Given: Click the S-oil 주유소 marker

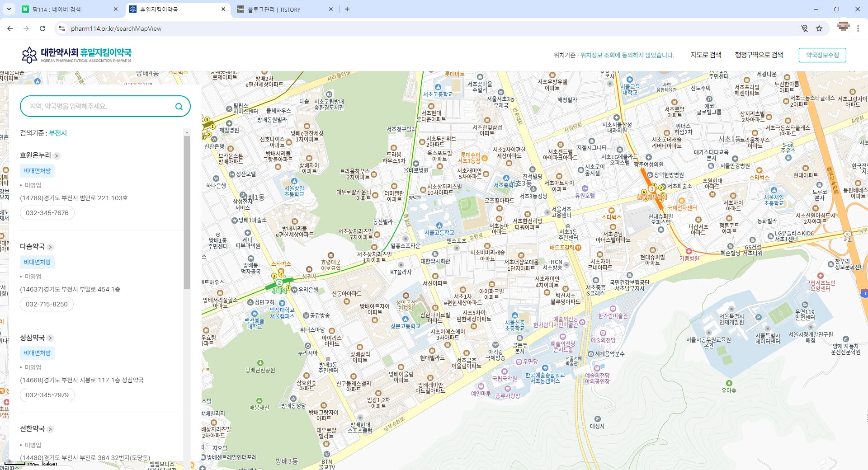Looking at the screenshot, I should [x=788, y=158].
